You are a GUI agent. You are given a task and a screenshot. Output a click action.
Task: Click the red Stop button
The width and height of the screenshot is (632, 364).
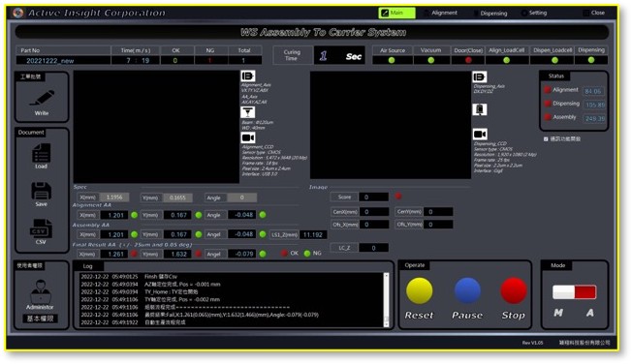[514, 290]
